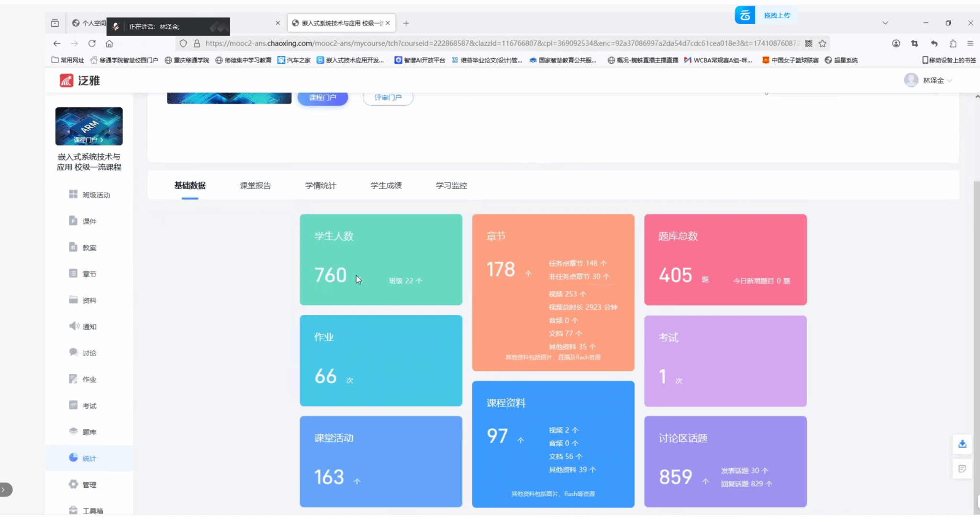Image resolution: width=980 pixels, height=517 pixels.
Task: Expand the browser tab list chevron
Action: [885, 23]
